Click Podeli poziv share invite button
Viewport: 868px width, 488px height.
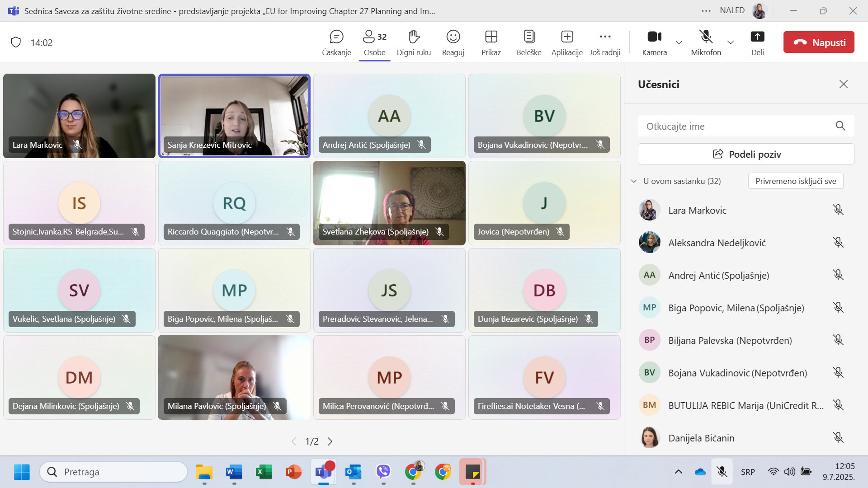tap(746, 154)
